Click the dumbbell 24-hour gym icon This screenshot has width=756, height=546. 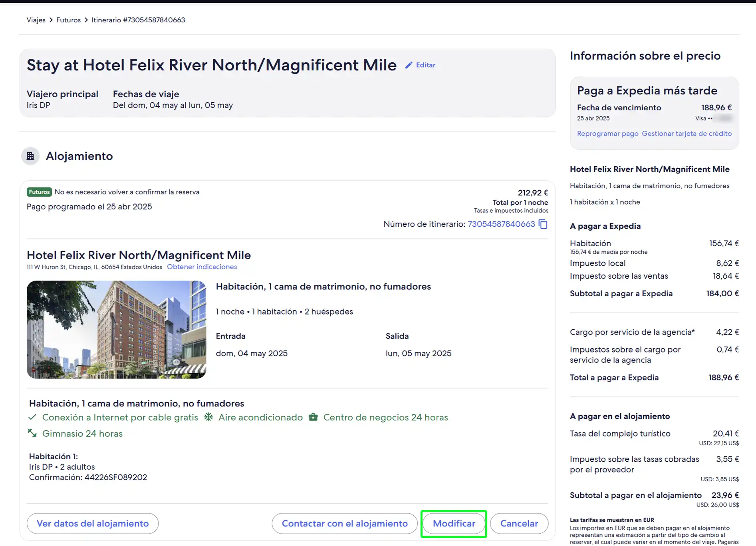(x=32, y=433)
